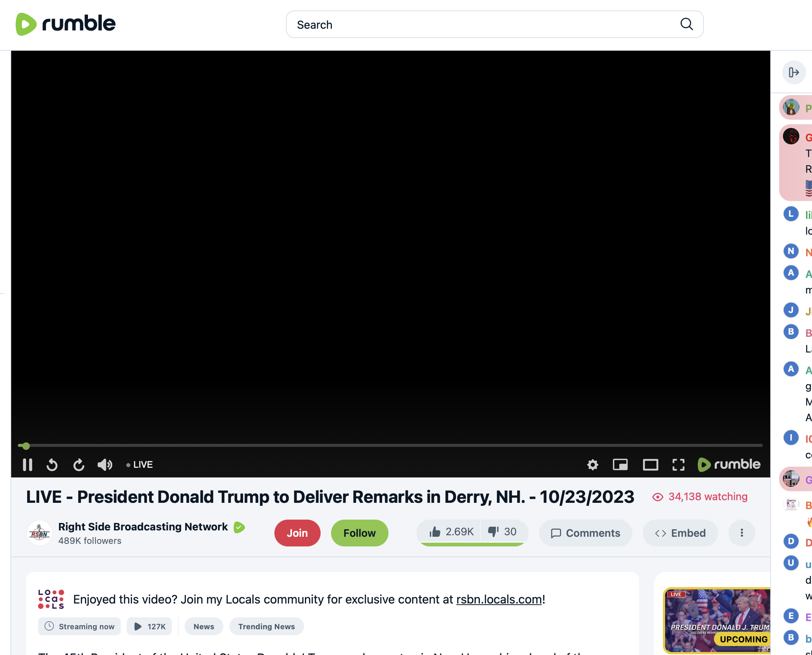This screenshot has height=655, width=812.
Task: Click the fast-forward icon in player
Action: click(x=78, y=465)
